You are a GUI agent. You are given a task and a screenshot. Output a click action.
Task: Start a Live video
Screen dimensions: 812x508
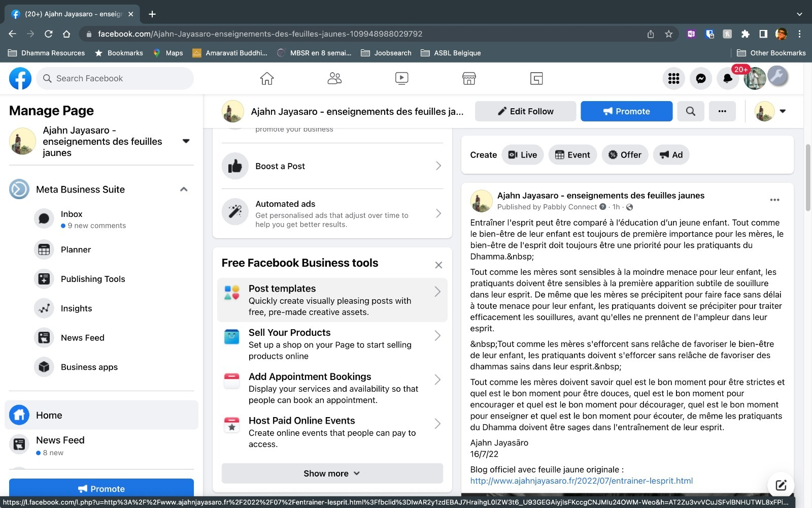coord(523,155)
